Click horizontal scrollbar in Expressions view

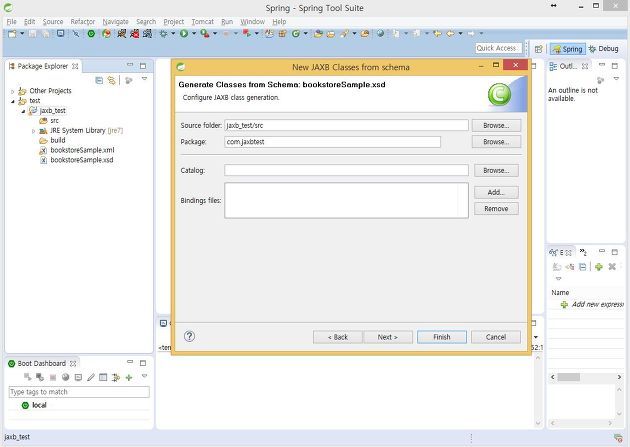click(586, 377)
